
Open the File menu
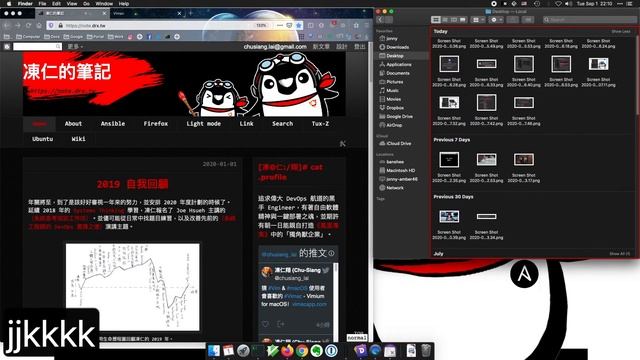tap(42, 4)
